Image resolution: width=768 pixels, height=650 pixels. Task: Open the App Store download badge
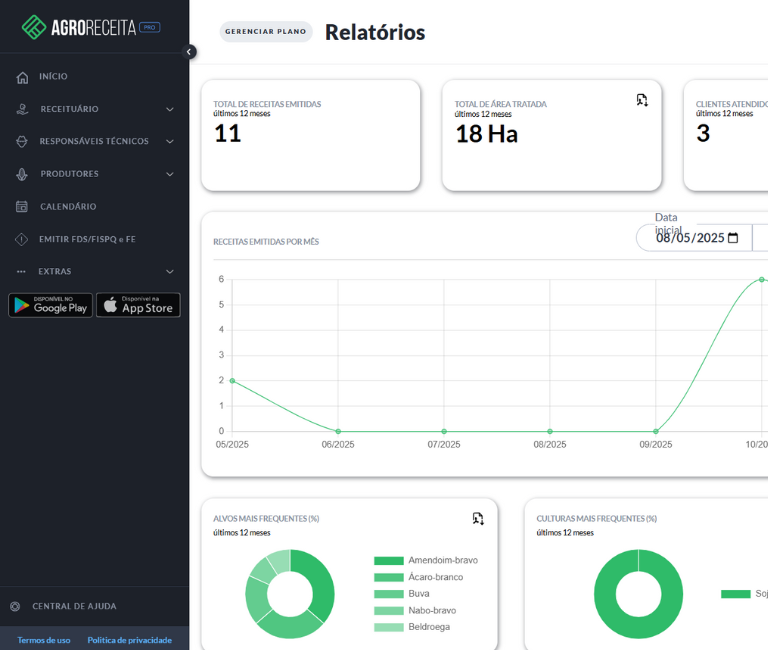pyautogui.click(x=138, y=305)
